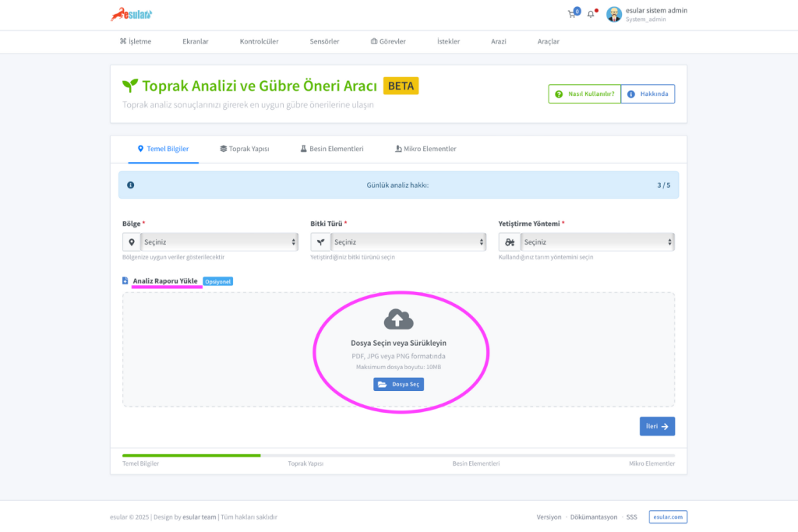Click the tractor icon beside Yetiştirme Yöntemi
Image resolution: width=798 pixels, height=532 pixels.
coord(509,242)
